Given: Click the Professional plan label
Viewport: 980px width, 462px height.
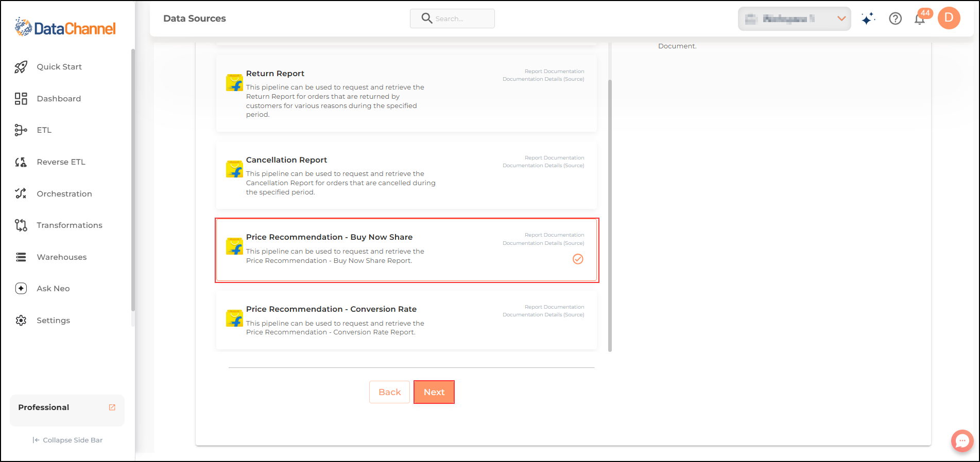Looking at the screenshot, I should point(44,407).
